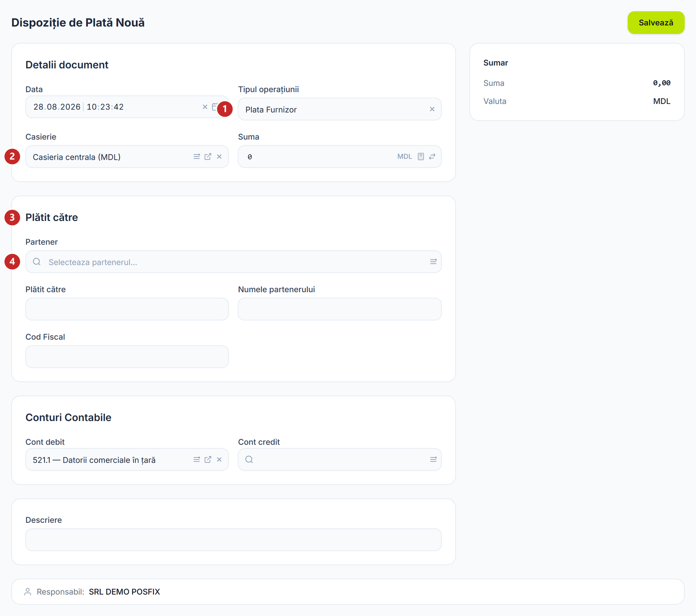Focus the Cont credit search field
The height and width of the screenshot is (616, 696).
[x=340, y=460]
